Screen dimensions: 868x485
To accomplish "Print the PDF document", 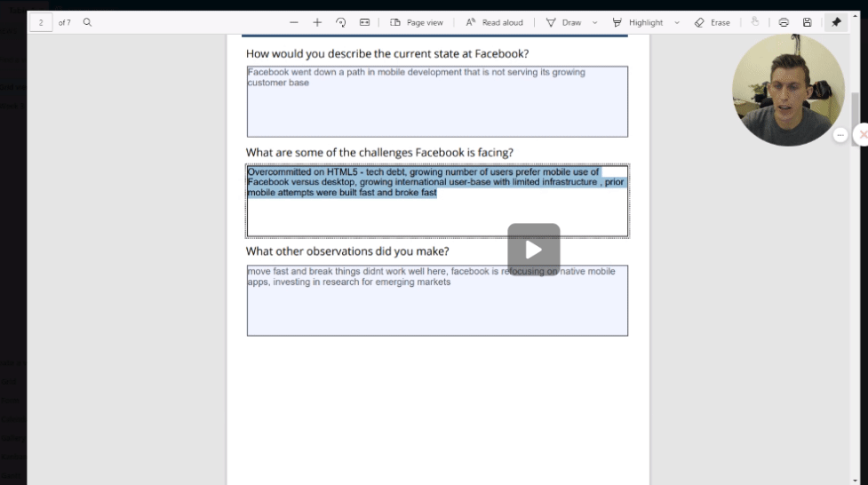I will [x=784, y=23].
